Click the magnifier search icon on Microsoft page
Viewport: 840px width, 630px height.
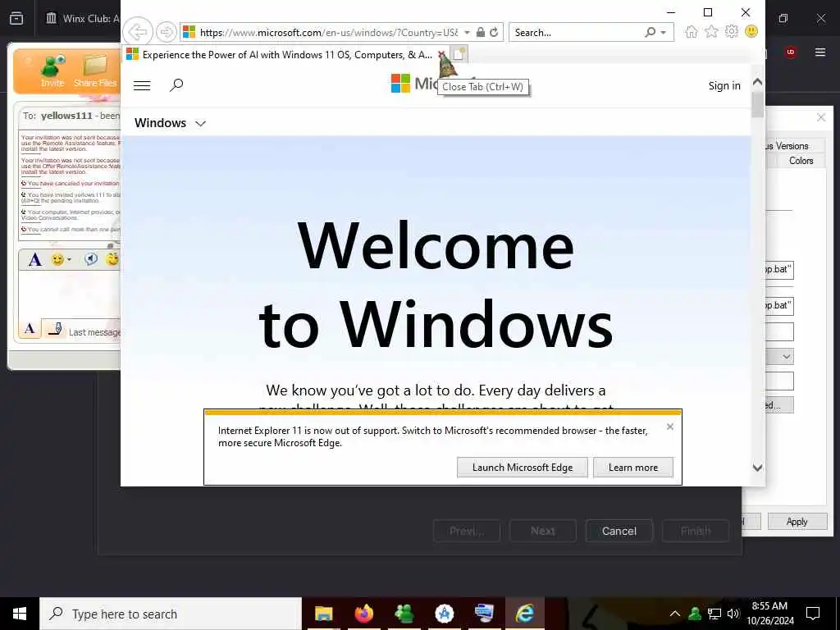[176, 85]
